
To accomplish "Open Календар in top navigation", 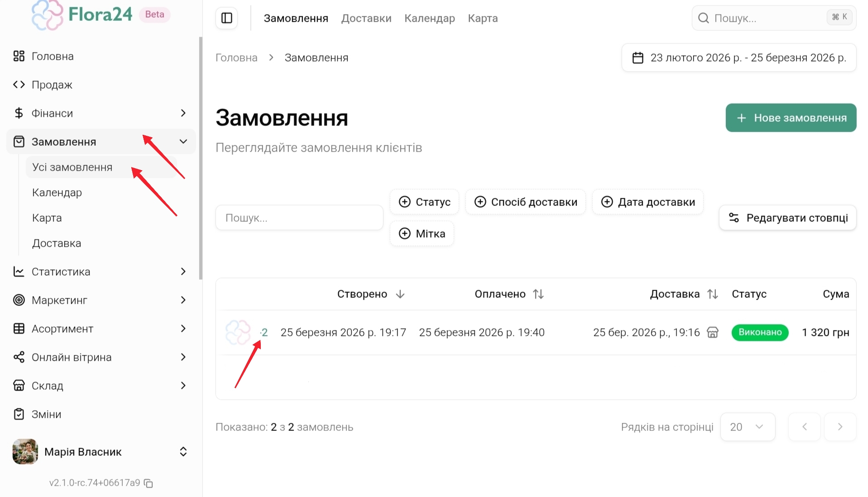I will point(429,18).
